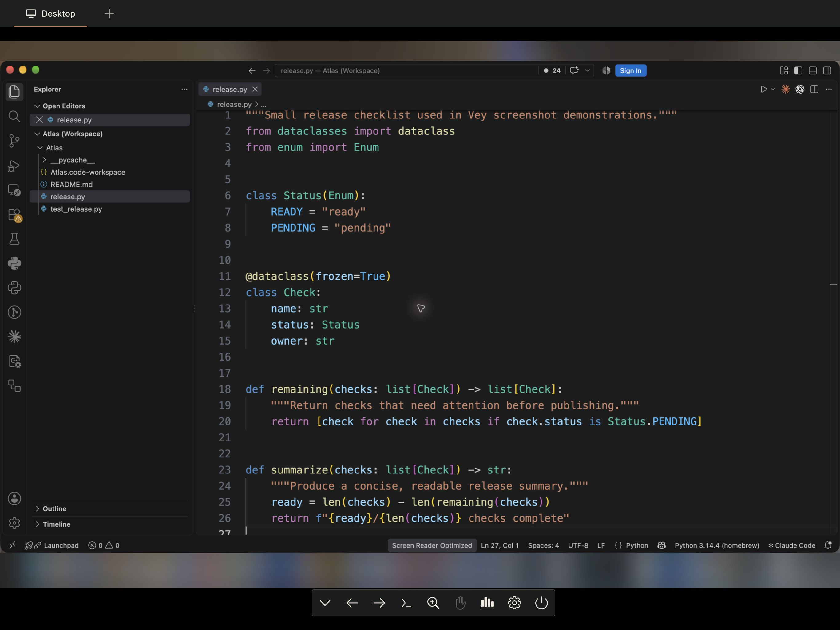The width and height of the screenshot is (840, 630).
Task: Click the Claude Code icon in editor toolbar
Action: click(785, 89)
